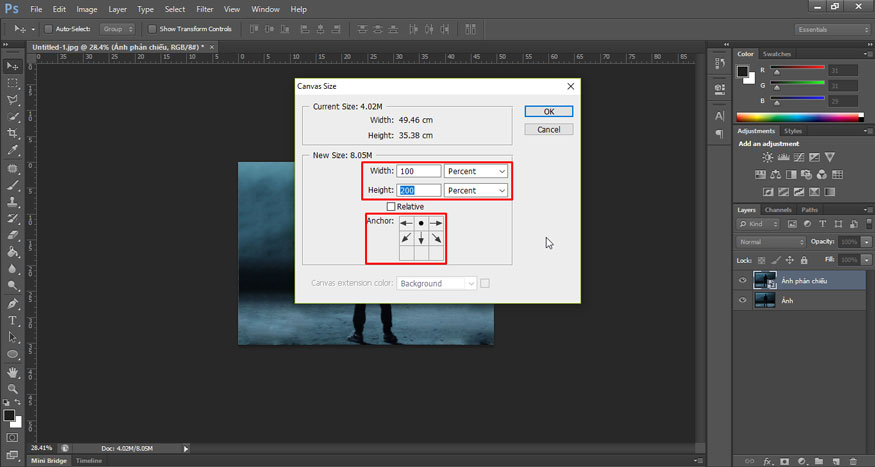This screenshot has width=875, height=467.
Task: Switch to the Styles tab
Action: pos(792,131)
